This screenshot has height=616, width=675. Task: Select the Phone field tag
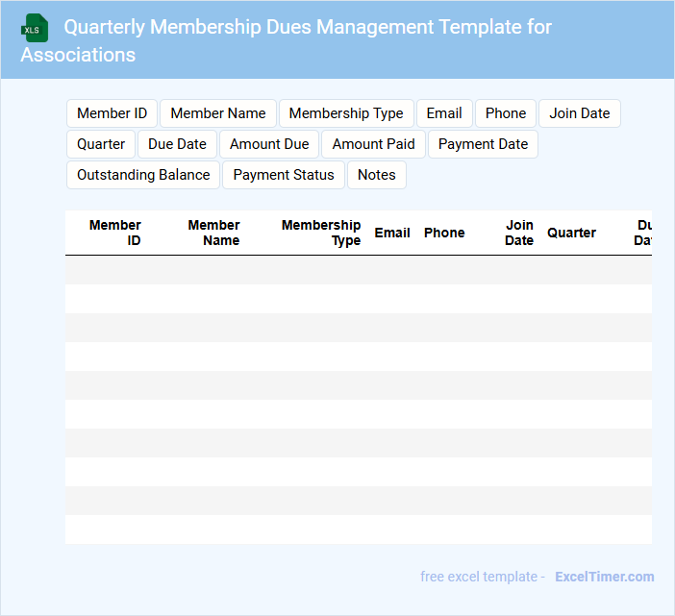506,113
